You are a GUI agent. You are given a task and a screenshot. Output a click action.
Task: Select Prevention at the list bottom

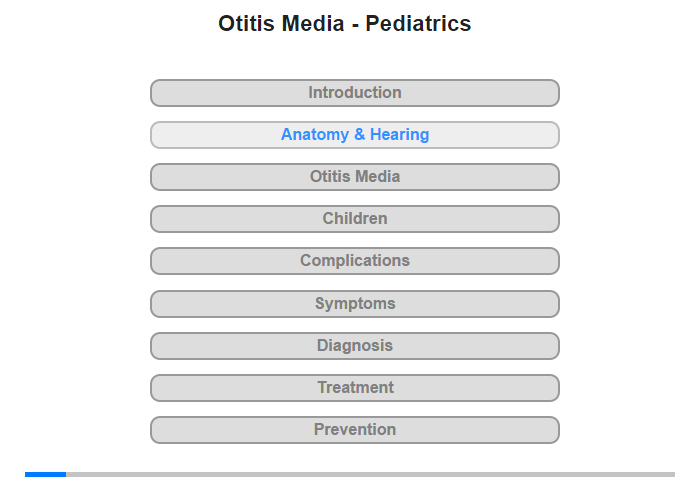(354, 430)
